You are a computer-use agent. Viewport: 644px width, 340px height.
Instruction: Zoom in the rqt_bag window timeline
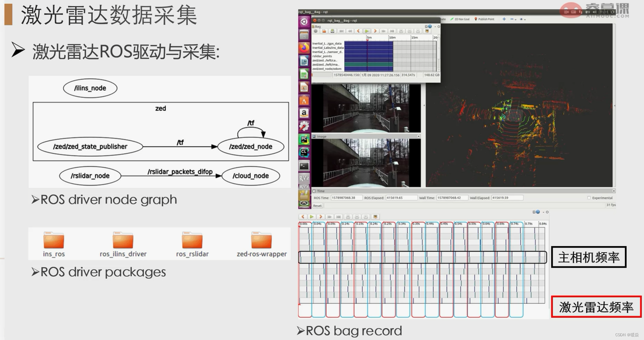pyautogui.click(x=401, y=31)
